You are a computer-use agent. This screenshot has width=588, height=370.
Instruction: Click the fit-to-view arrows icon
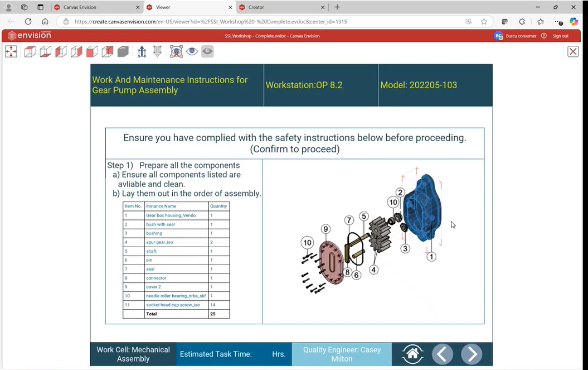11,51
